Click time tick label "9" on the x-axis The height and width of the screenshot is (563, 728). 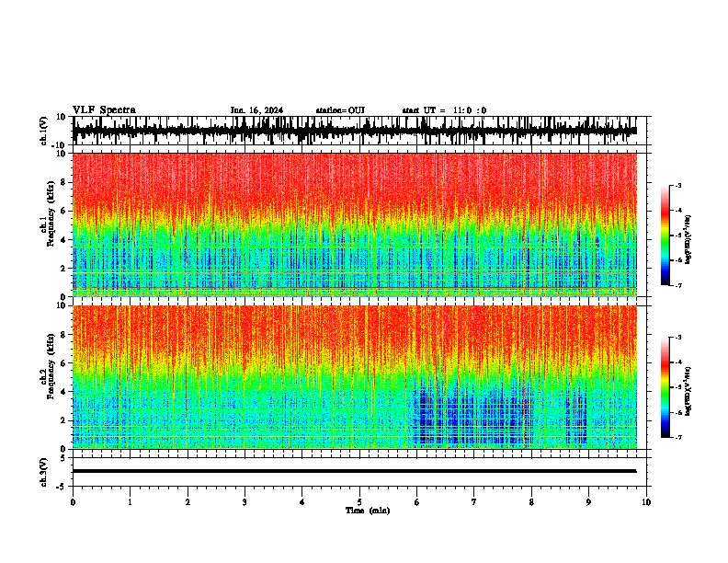pos(588,502)
